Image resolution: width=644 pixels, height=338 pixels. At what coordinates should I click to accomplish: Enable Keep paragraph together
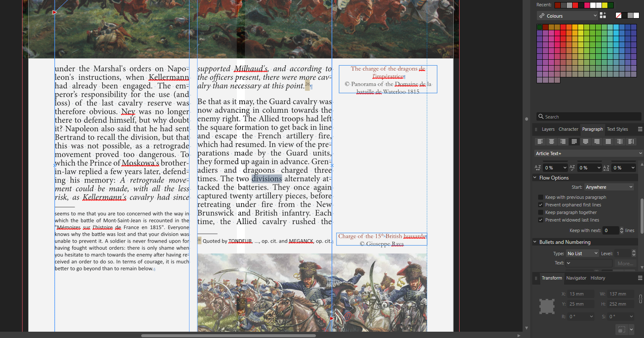pos(541,212)
